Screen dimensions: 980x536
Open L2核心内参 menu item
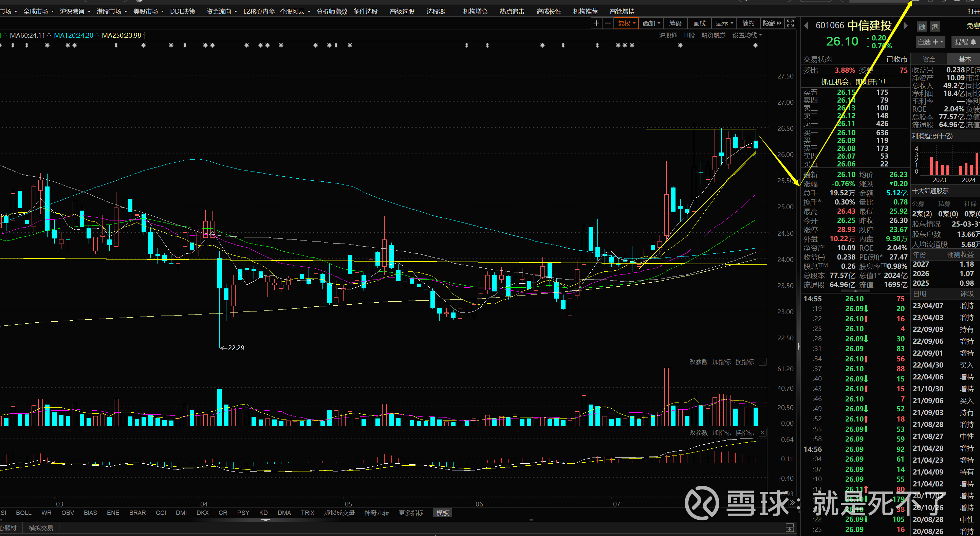[259, 12]
